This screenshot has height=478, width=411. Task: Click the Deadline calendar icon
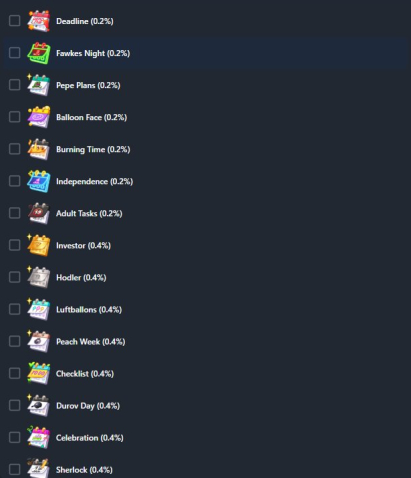point(39,21)
